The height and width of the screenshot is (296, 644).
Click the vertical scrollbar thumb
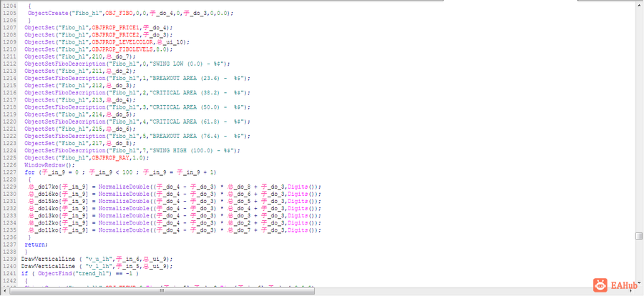(639, 236)
